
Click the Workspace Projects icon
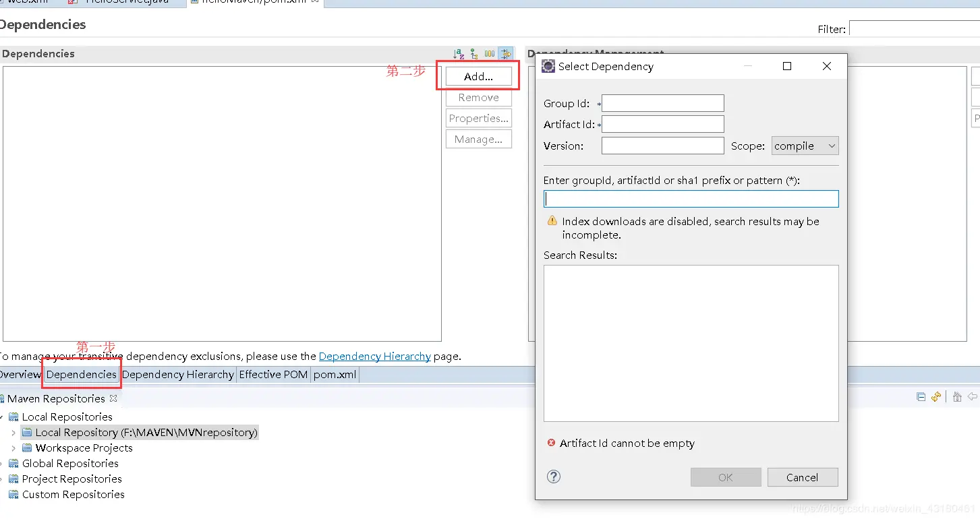point(27,448)
